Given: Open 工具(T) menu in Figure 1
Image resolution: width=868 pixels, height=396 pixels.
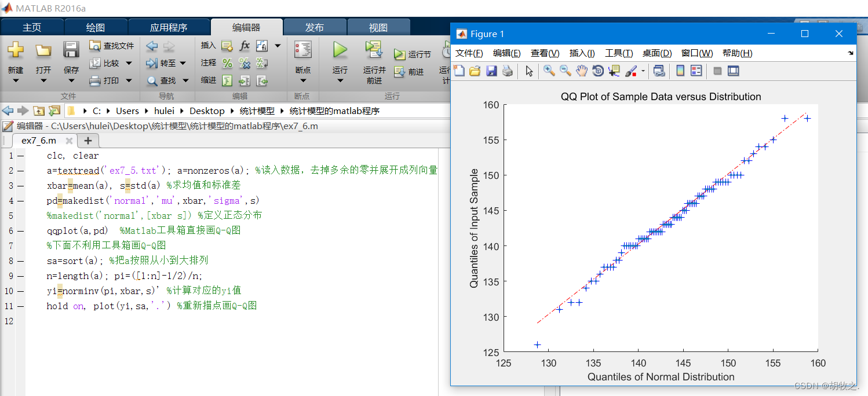Looking at the screenshot, I should 619,53.
